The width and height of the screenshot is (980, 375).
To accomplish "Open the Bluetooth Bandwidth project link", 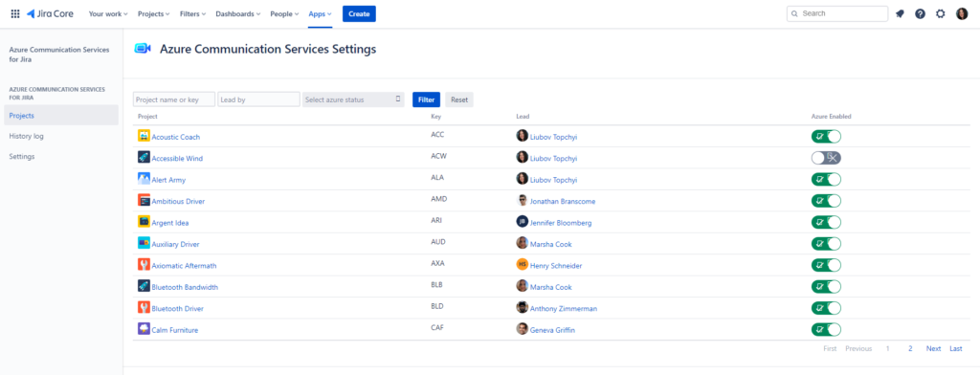I will click(185, 288).
